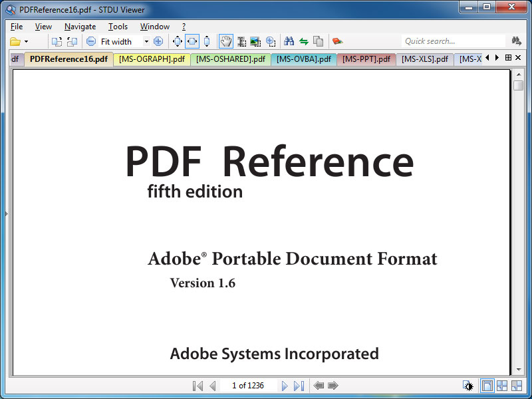Go to next page arrow

(285, 386)
